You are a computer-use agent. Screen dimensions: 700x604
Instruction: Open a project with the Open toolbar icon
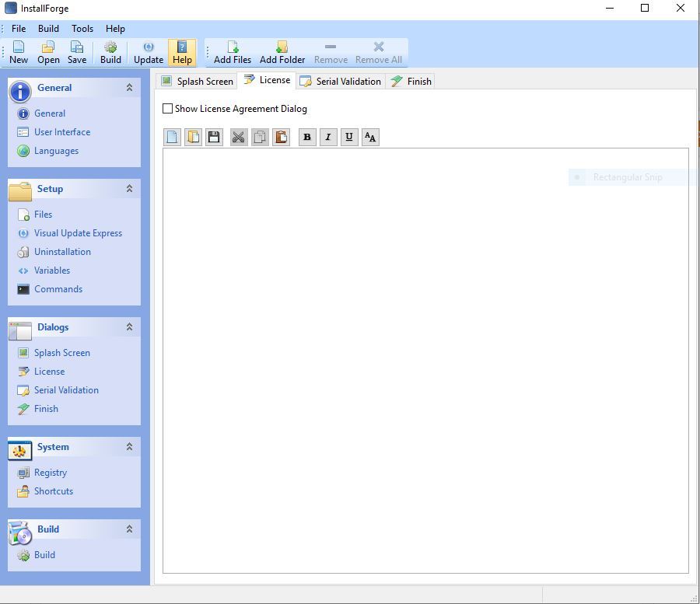point(48,52)
